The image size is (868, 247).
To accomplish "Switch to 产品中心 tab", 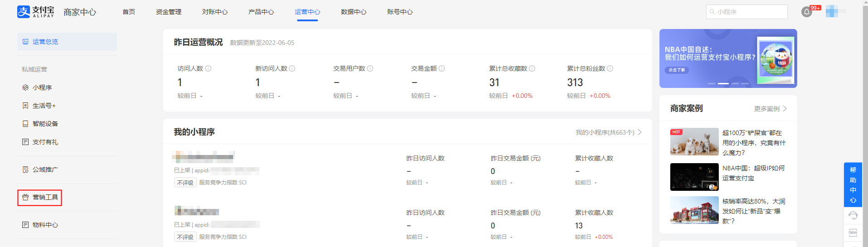I will point(261,12).
